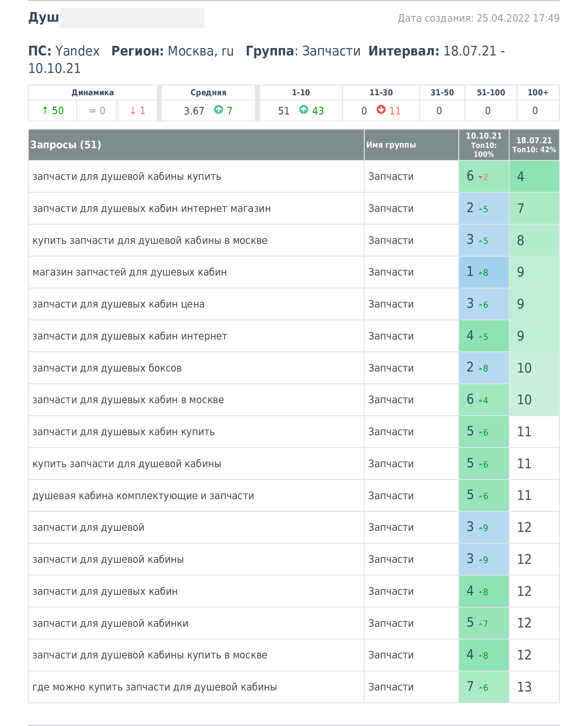Click the green triangle in магазин запчастей row
The height and width of the screenshot is (726, 588).
[480, 273]
